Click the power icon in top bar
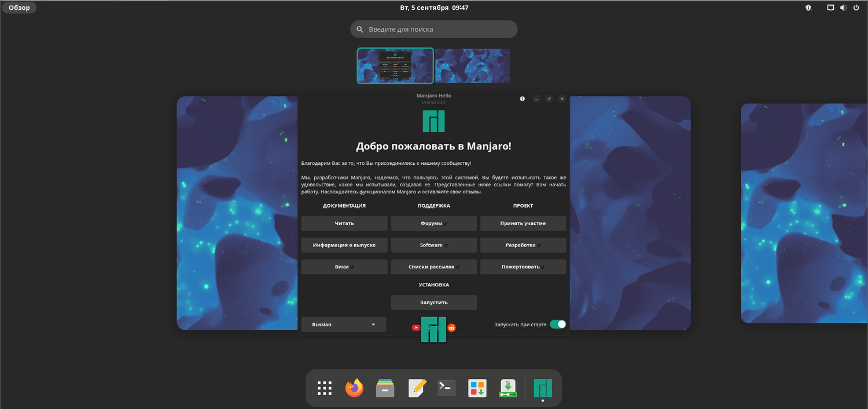 pyautogui.click(x=856, y=8)
